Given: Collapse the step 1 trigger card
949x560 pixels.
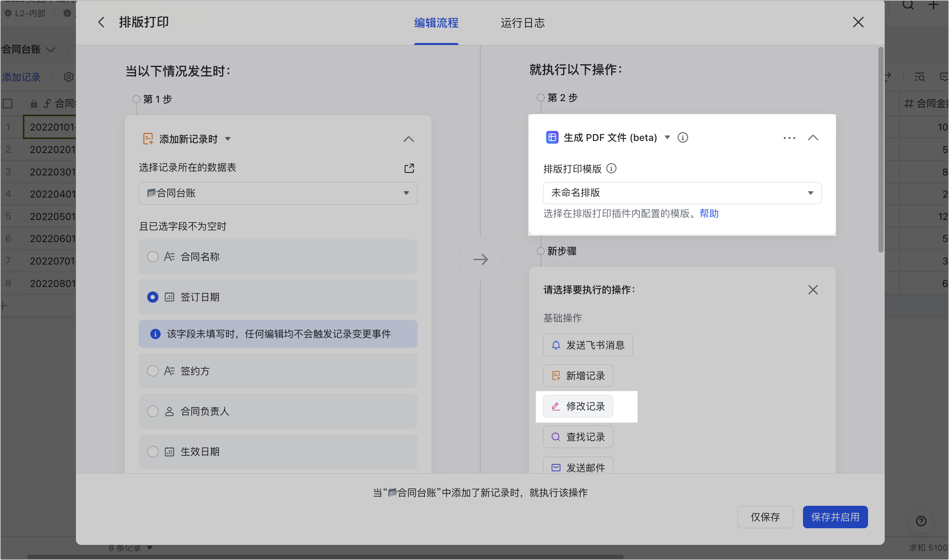Looking at the screenshot, I should pyautogui.click(x=409, y=139).
